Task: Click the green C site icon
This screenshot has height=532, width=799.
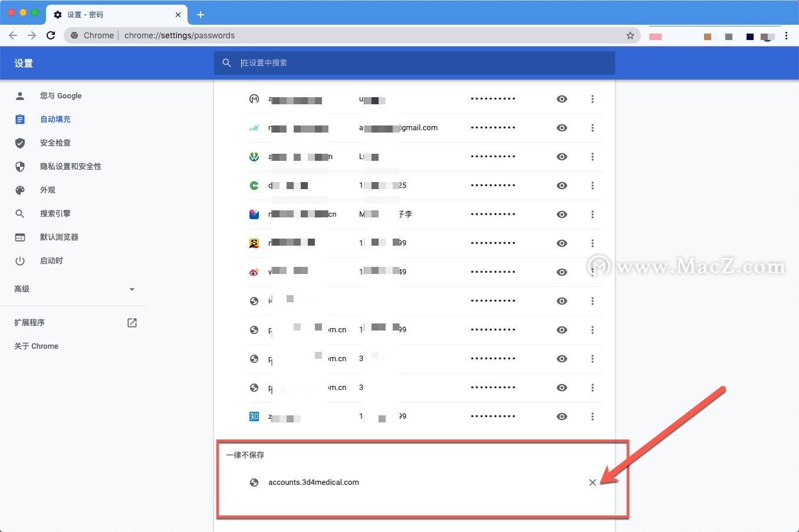Action: click(254, 186)
